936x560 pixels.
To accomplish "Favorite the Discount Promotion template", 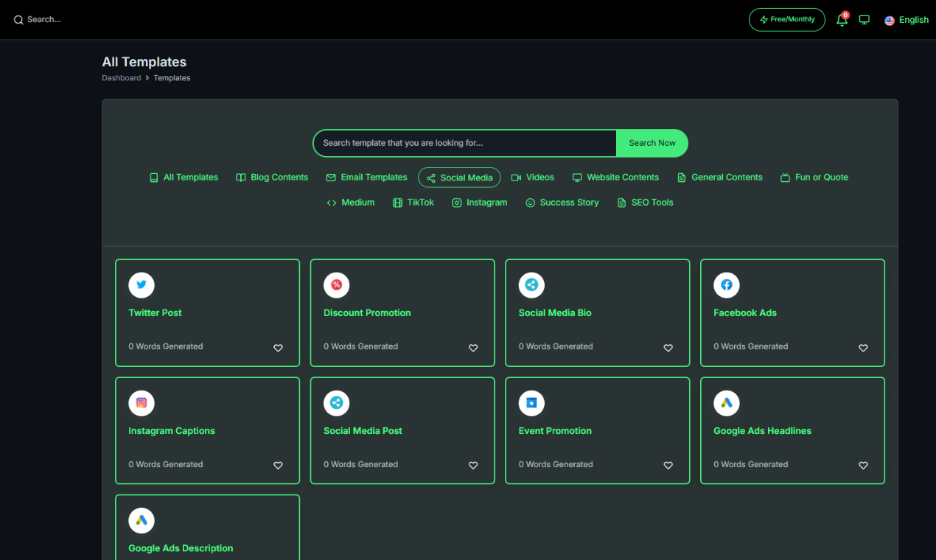I will point(473,348).
